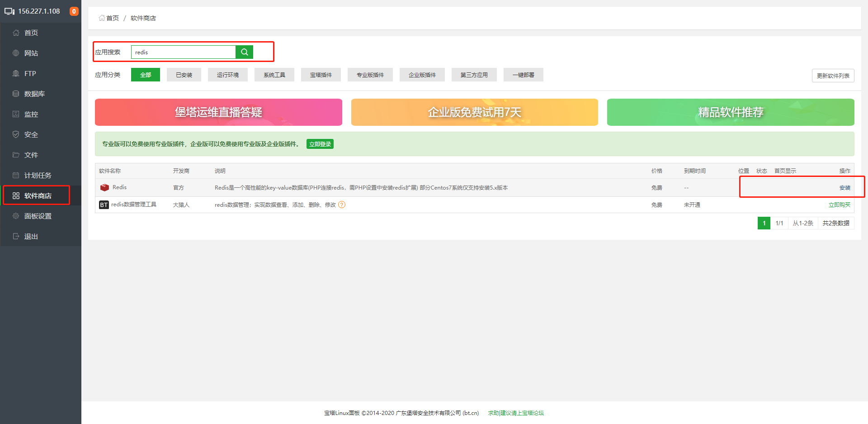Click the 应用搜索 input field containing redis

point(184,52)
